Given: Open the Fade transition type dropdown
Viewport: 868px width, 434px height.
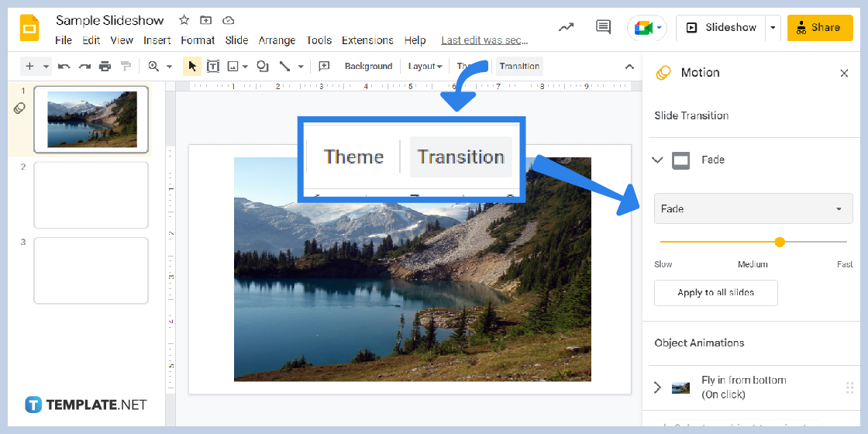Looking at the screenshot, I should 753,208.
